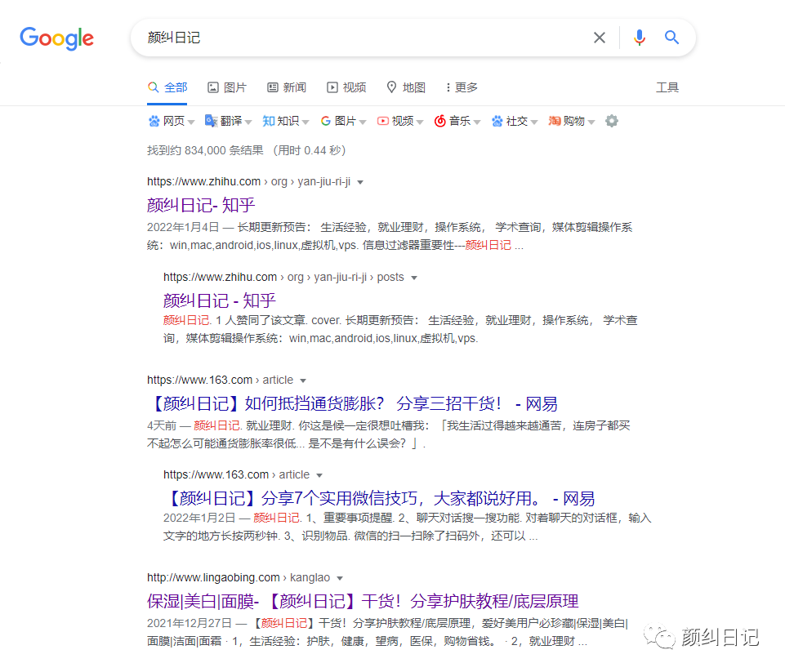Click the snippet date 2022年1月4日
The image size is (785, 672).
click(183, 227)
